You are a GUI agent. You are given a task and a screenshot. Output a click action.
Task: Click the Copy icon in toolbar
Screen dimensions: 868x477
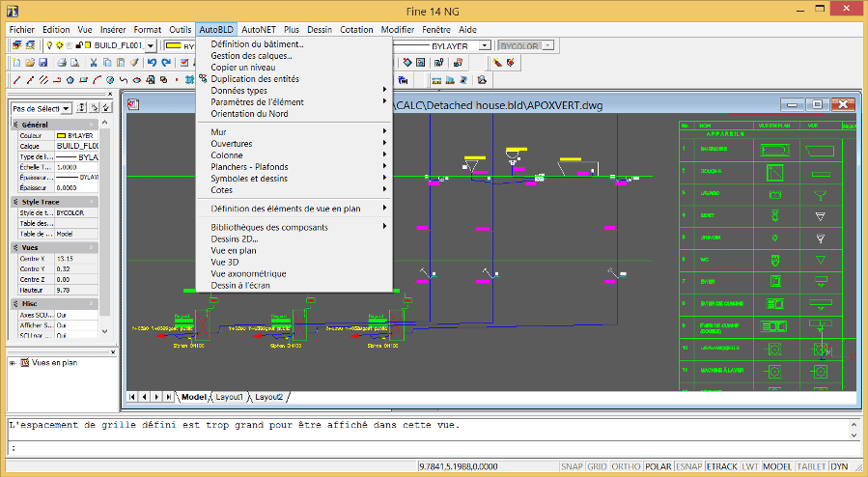(x=107, y=63)
